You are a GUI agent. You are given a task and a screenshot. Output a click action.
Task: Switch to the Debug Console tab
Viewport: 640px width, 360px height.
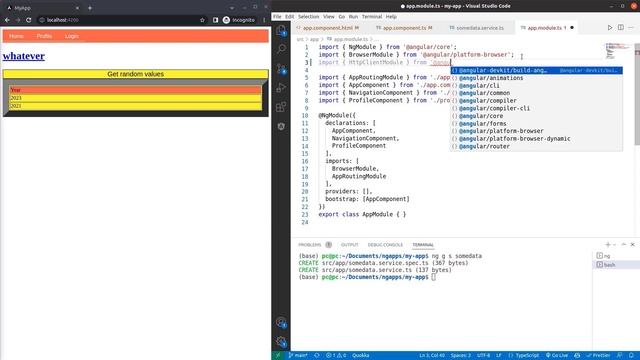click(x=385, y=245)
